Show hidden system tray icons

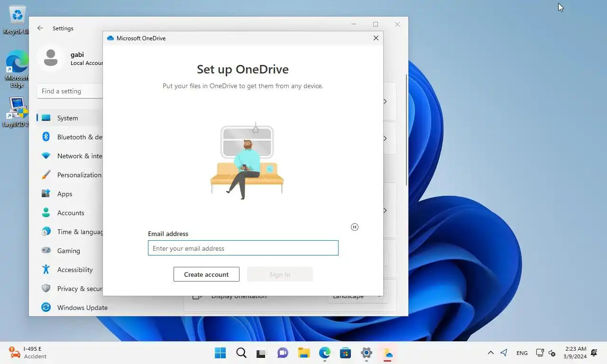[x=491, y=353]
